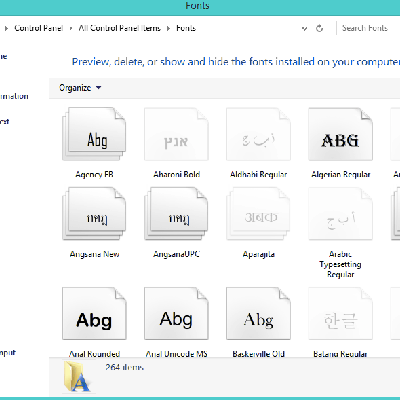This screenshot has height=400, width=400.
Task: Expand the All Control Panel Items breadcrumb arrow
Action: coord(169,28)
